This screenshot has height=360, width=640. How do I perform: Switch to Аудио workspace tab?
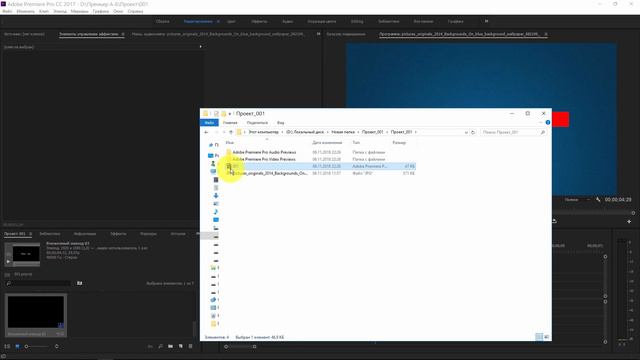pyautogui.click(x=287, y=21)
